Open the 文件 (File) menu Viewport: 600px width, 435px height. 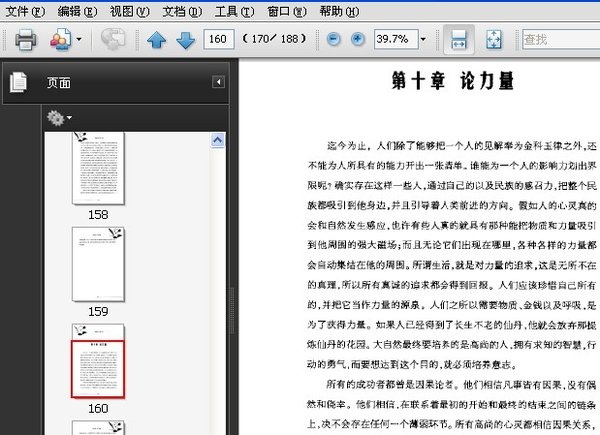click(x=24, y=11)
